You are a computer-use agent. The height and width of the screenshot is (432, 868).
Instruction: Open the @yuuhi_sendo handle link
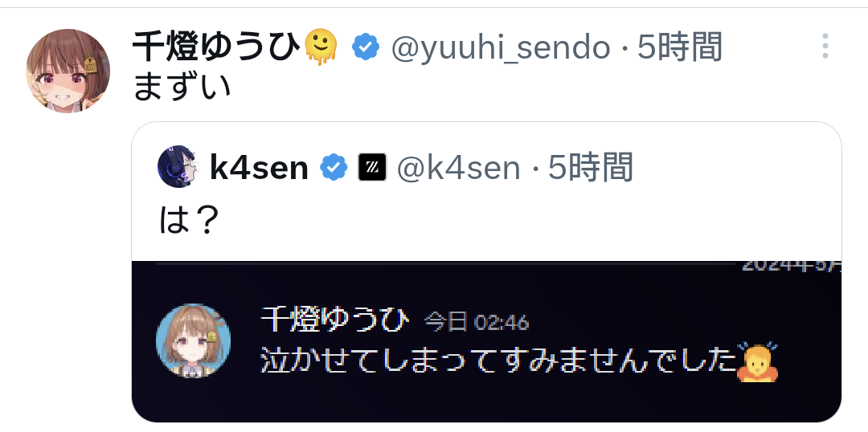[x=501, y=47]
